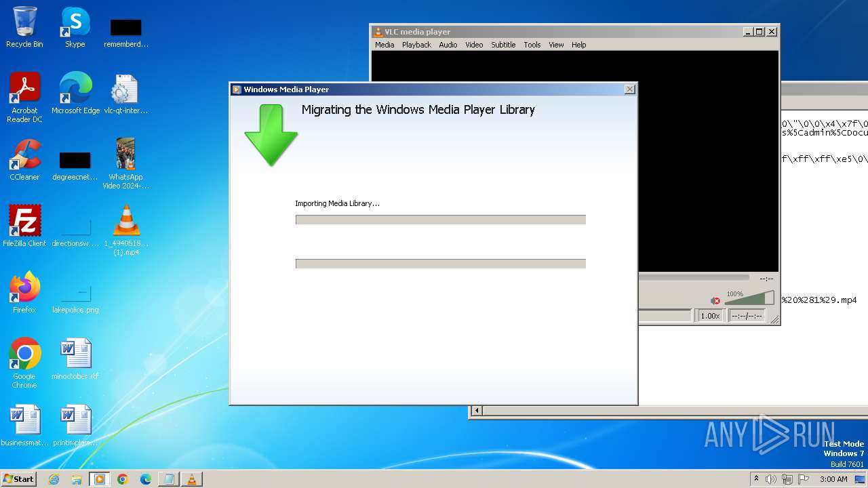The width and height of the screenshot is (868, 488).
Task: Click the 3:00 AM taskbar clock
Action: click(833, 479)
